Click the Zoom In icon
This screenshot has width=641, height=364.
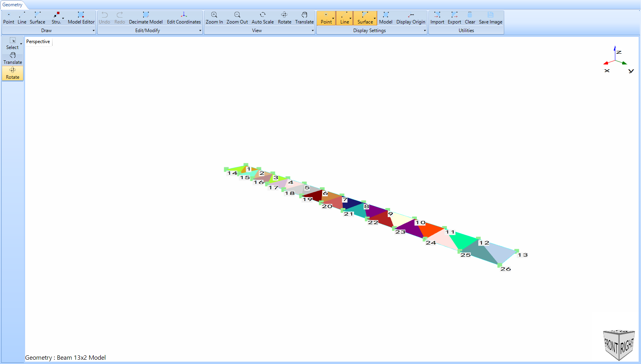(214, 14)
